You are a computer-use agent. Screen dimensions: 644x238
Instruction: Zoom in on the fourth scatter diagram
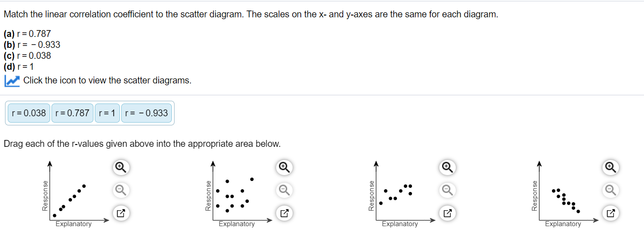click(x=610, y=167)
